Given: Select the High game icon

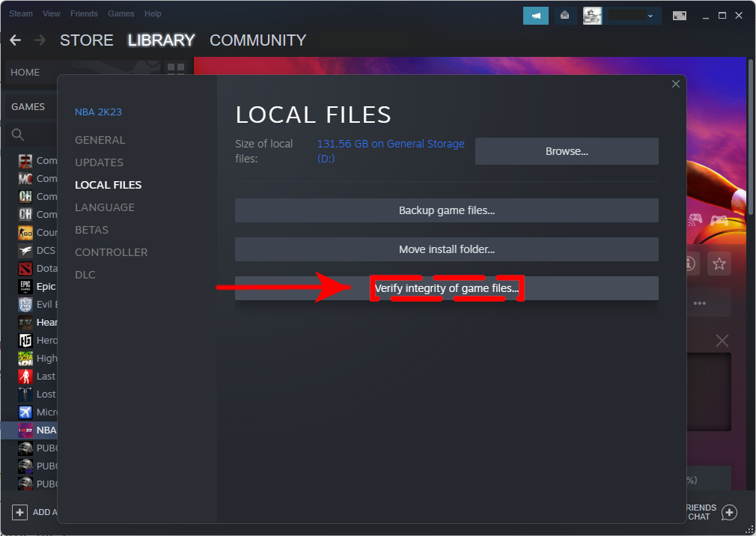Looking at the screenshot, I should coord(25,358).
